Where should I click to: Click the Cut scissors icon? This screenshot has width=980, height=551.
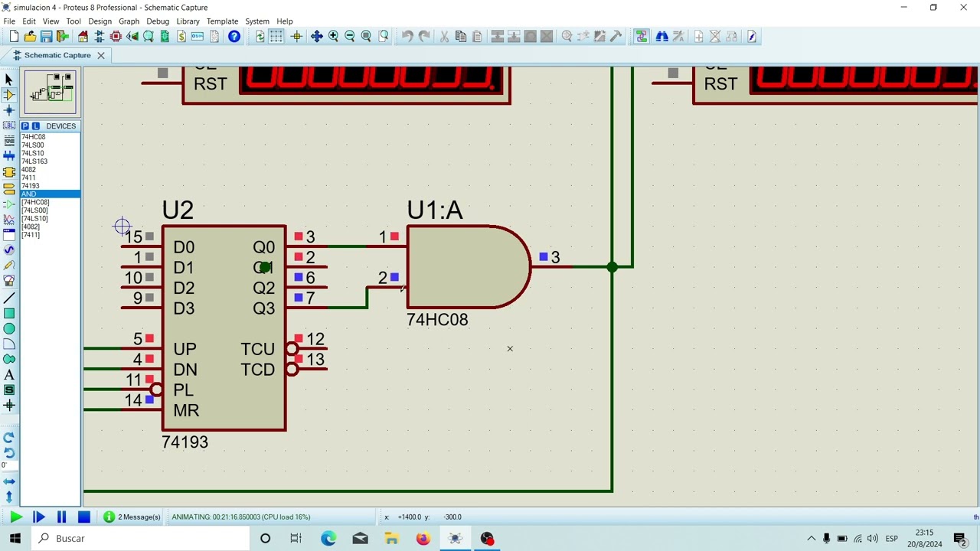444,36
